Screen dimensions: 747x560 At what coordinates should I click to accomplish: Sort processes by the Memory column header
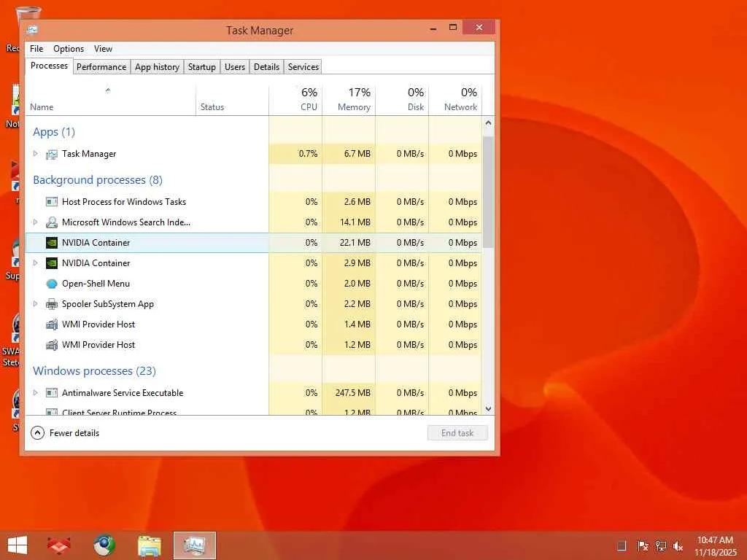pyautogui.click(x=349, y=101)
